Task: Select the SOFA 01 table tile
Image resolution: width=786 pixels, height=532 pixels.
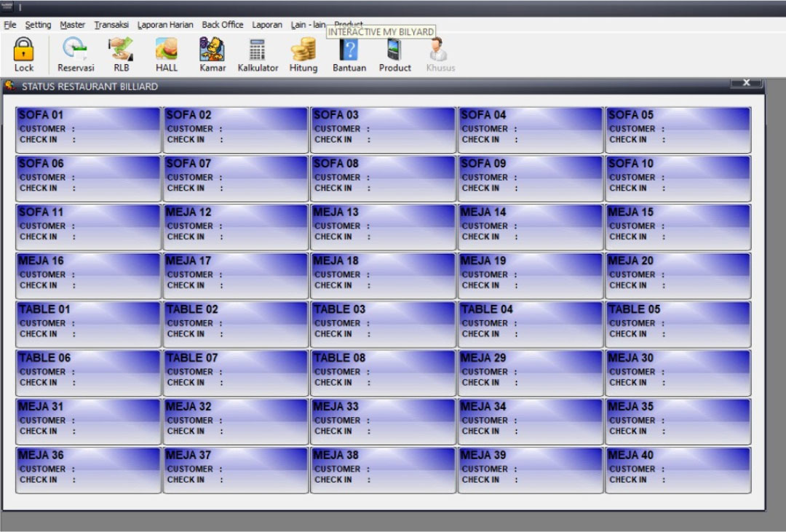Action: (88, 130)
